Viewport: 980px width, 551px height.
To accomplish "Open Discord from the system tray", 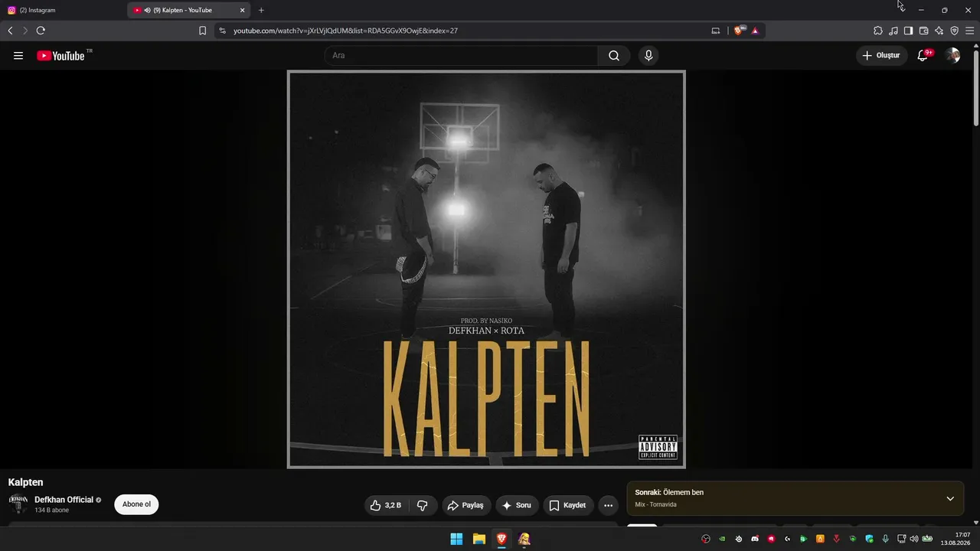I will [755, 539].
